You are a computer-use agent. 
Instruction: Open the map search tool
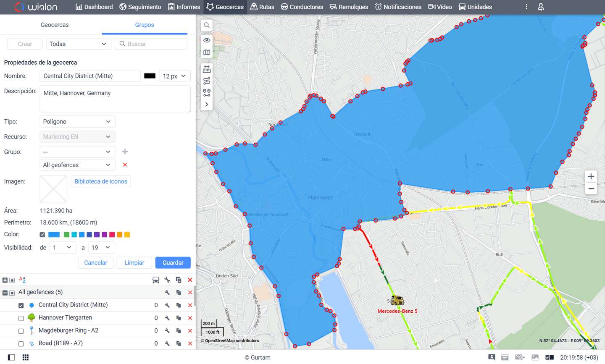click(x=206, y=25)
